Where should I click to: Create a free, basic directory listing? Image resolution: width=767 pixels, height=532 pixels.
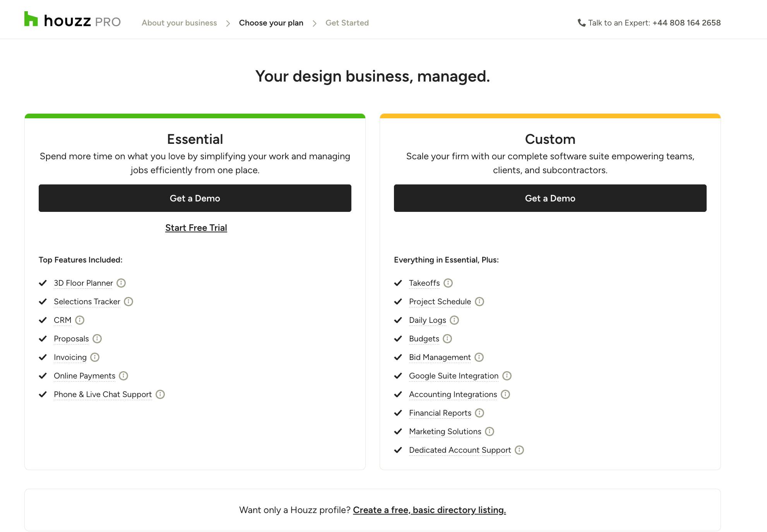tap(430, 510)
